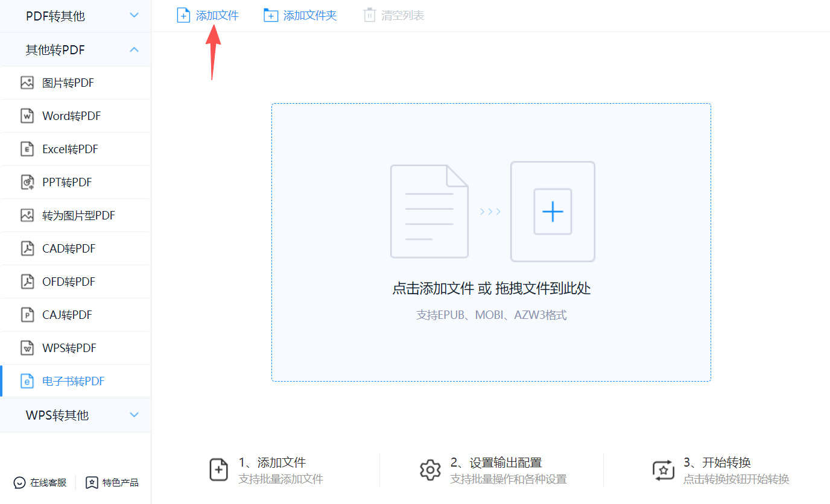Click 点击添加文件 或 拖拽文件到此处 text
This screenshot has height=504, width=830.
[x=492, y=289]
